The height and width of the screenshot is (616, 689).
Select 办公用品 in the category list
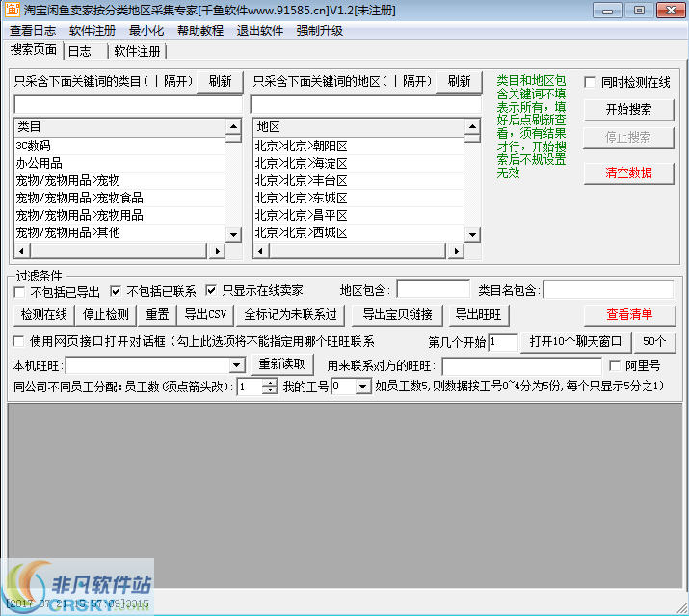click(x=119, y=163)
